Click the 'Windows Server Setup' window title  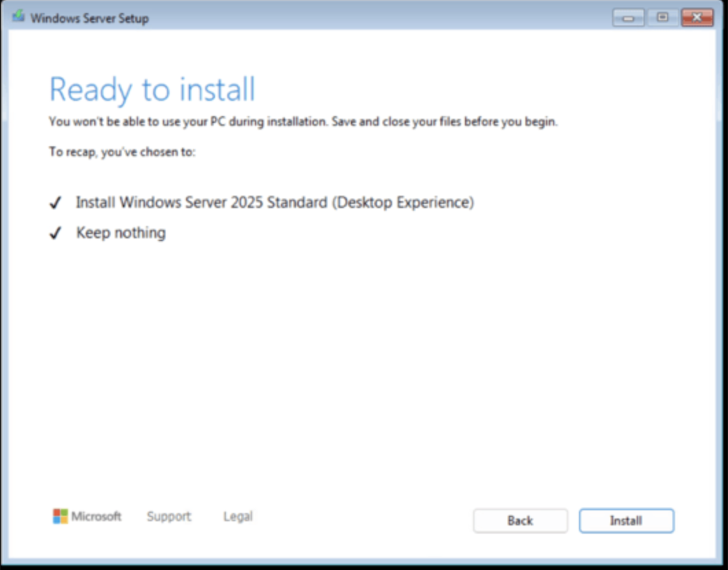pos(89,19)
